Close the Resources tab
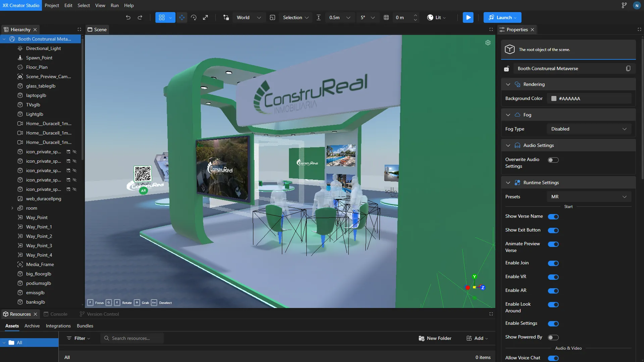This screenshot has height=362, width=644. coord(35,314)
